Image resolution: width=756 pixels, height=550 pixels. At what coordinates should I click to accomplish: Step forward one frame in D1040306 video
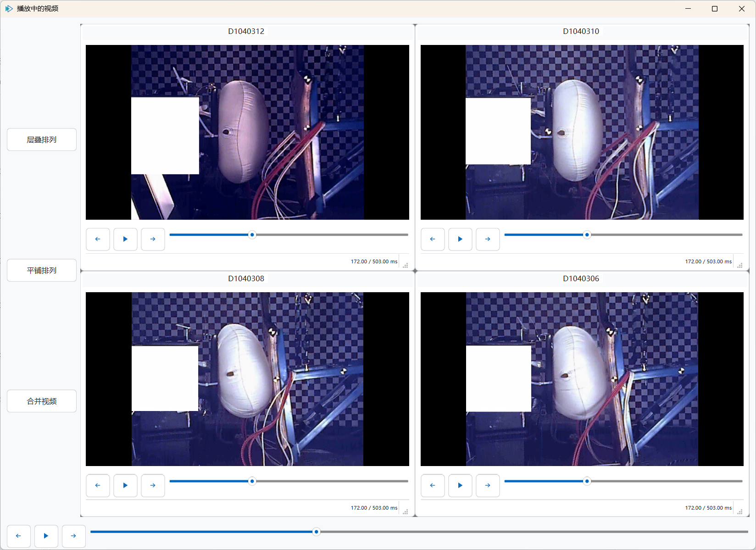point(488,485)
